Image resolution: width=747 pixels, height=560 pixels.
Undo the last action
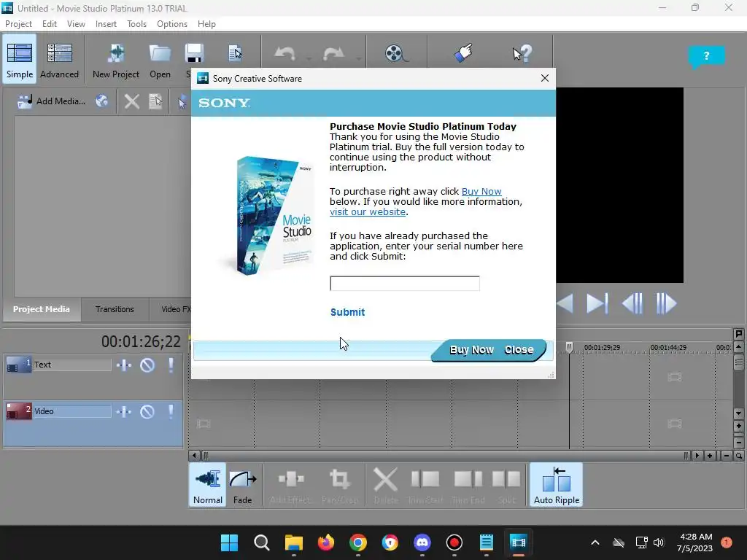285,53
